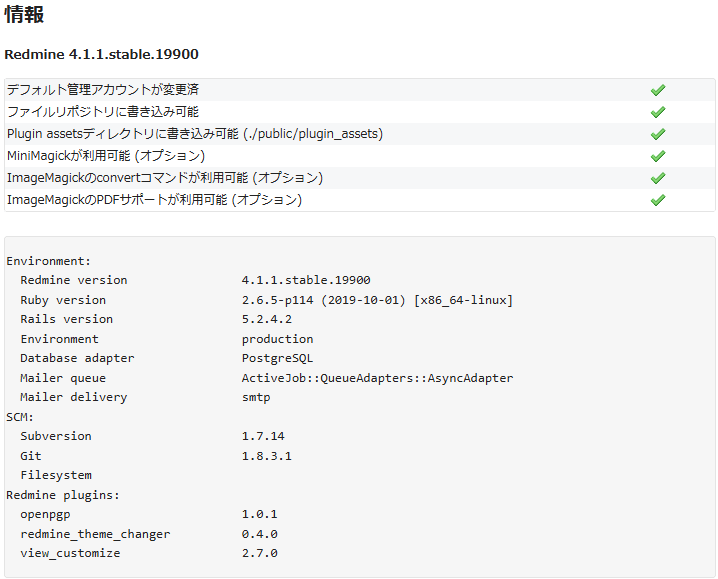Click the checkmark for ImageMagickのPDFサポート row
The height and width of the screenshot is (579, 718).
pyautogui.click(x=658, y=200)
